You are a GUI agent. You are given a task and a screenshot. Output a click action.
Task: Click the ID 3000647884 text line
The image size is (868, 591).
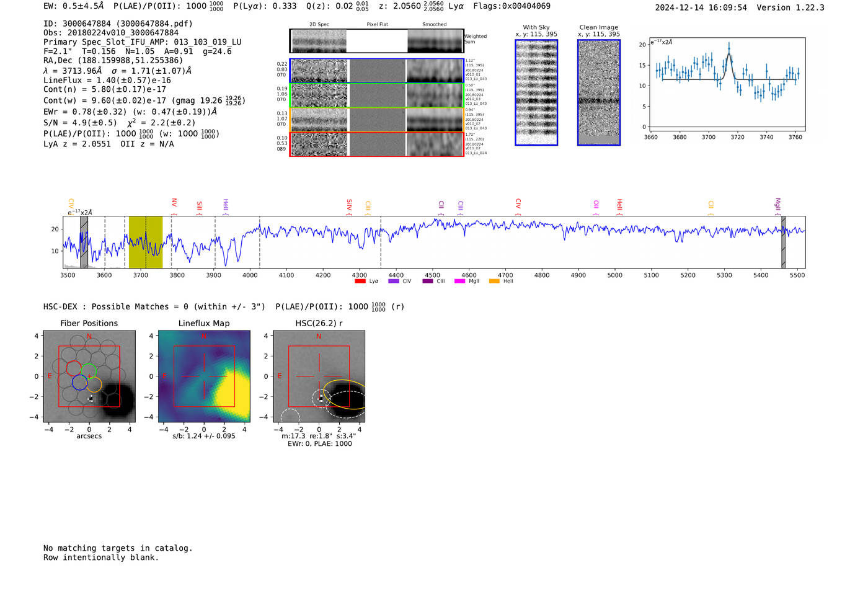tap(118, 24)
